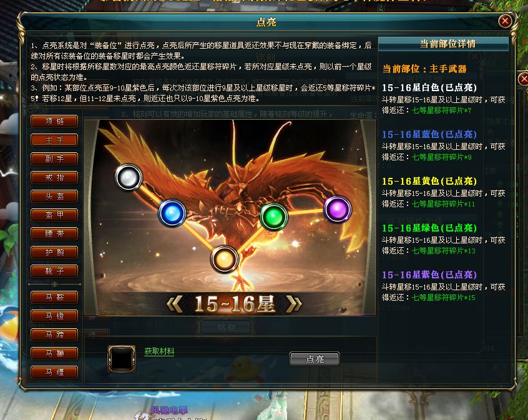Close the 点亮 dialog window
The height and width of the screenshot is (420, 528).
pyautogui.click(x=505, y=21)
